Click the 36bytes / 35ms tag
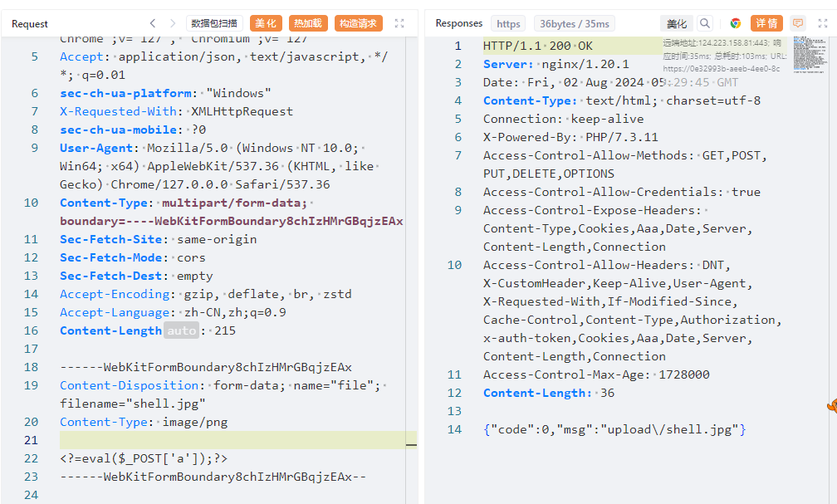Viewport: 837px width, 504px height. coord(575,23)
